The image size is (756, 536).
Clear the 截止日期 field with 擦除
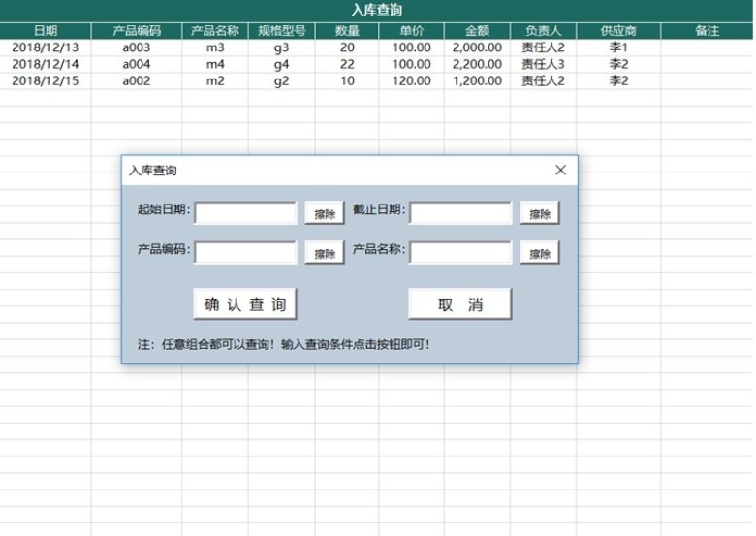[x=540, y=213]
